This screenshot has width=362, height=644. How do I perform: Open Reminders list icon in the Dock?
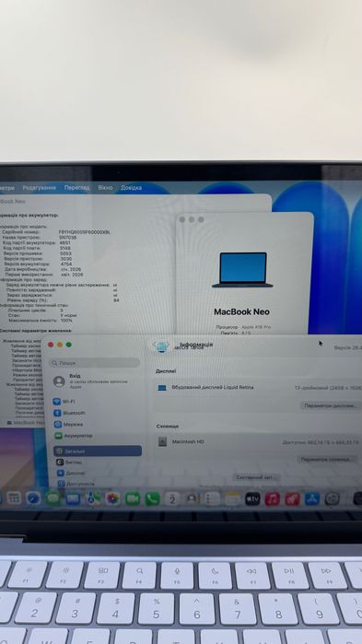[212, 498]
